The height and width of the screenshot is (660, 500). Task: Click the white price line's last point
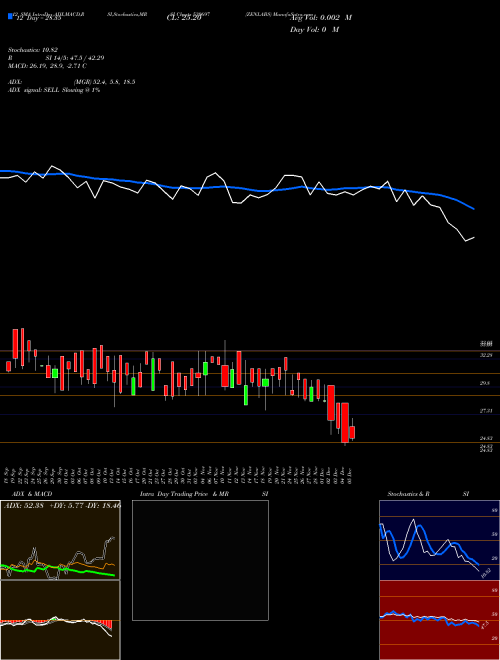click(474, 237)
